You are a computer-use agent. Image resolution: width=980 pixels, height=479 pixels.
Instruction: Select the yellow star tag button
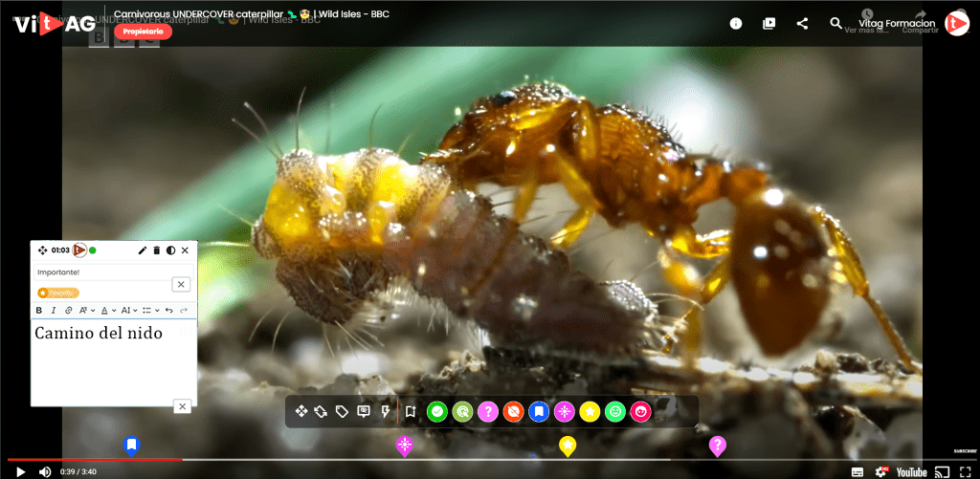coord(590,411)
